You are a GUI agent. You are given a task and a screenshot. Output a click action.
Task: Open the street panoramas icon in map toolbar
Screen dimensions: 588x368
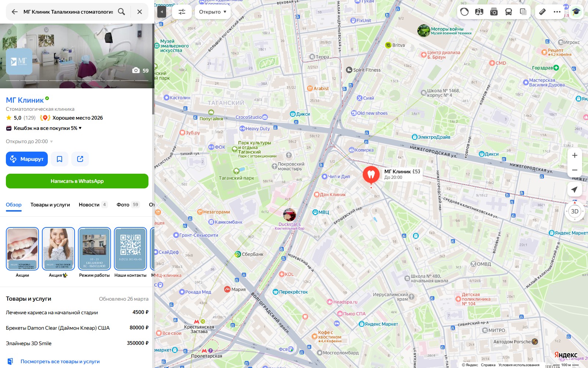[479, 12]
